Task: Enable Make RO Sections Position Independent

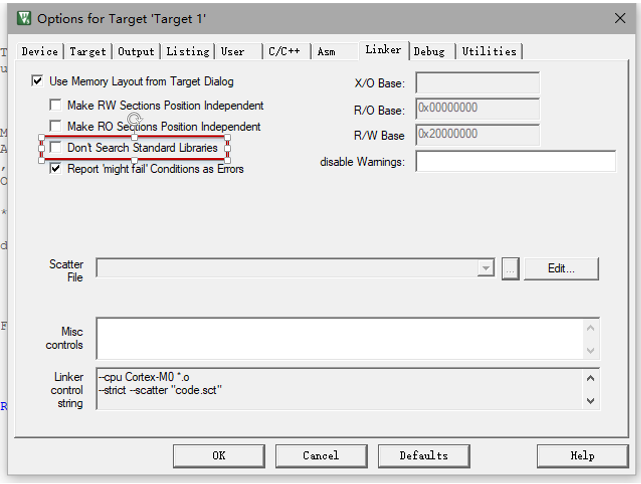Action: tap(56, 127)
